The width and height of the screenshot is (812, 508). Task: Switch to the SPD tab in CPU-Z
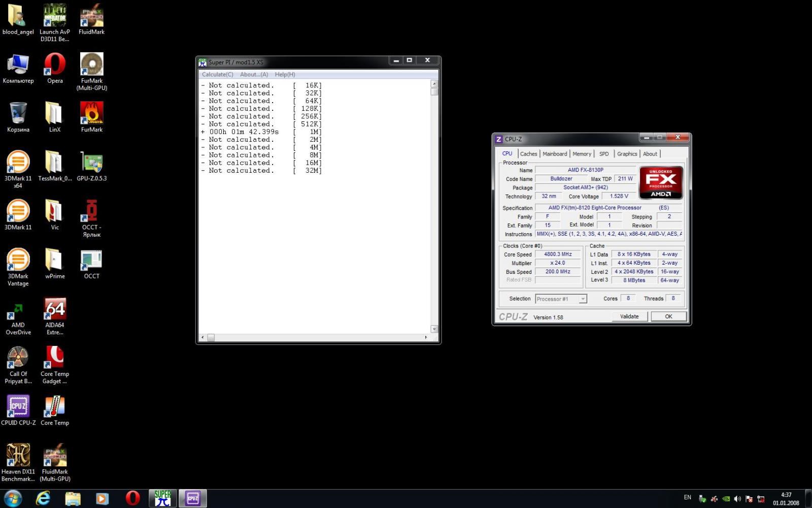coord(604,154)
